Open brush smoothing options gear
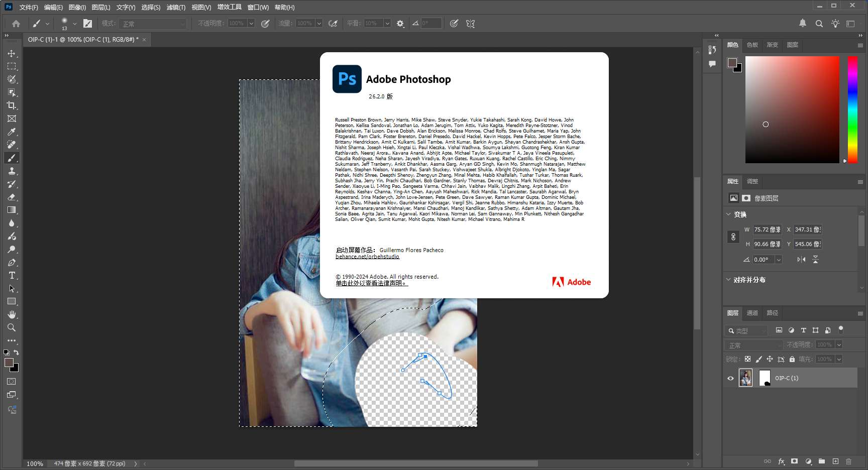 pos(400,24)
